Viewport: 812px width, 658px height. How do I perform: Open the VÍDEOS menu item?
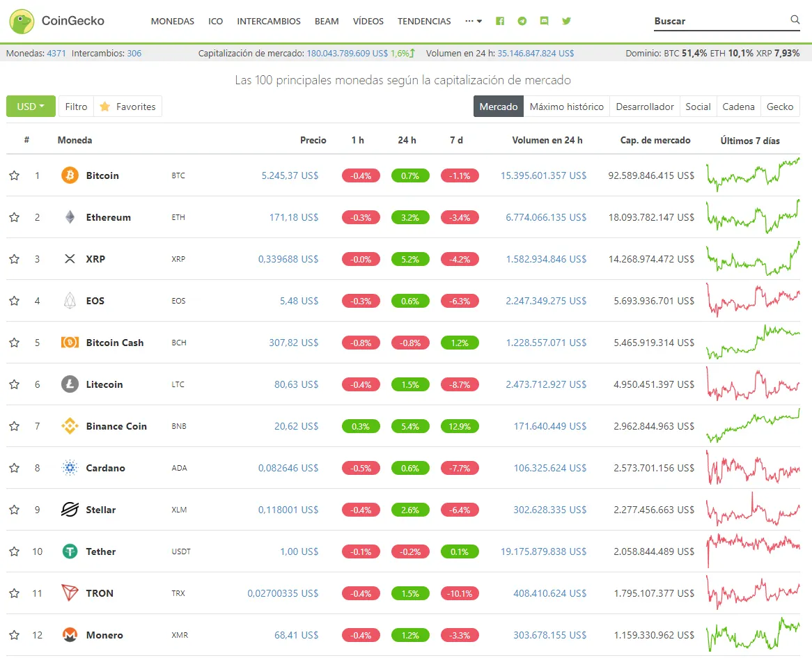point(368,21)
